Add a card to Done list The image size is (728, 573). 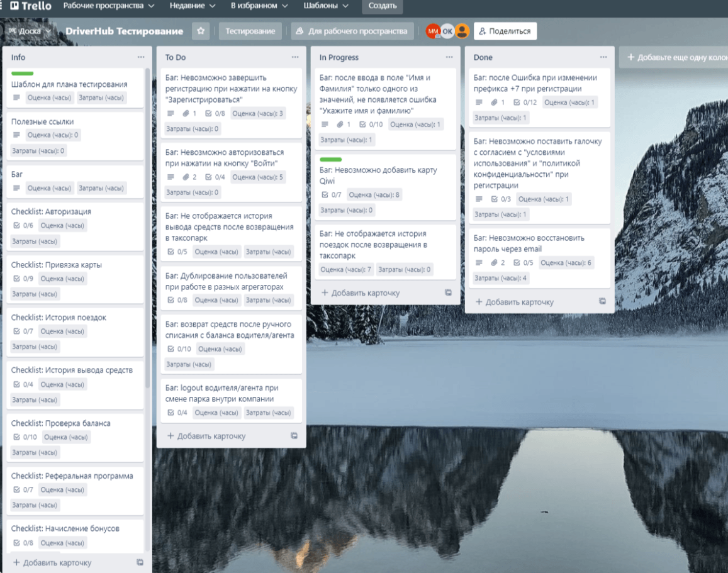click(515, 301)
